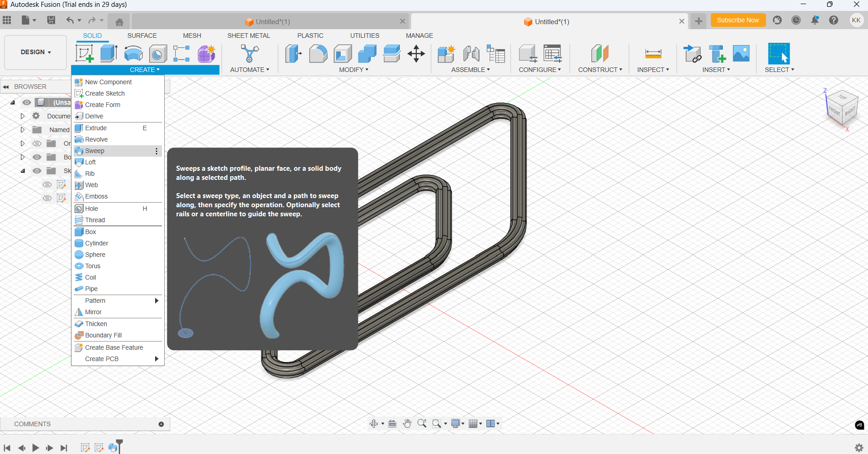Expand the Document Settings tree node

22,116
